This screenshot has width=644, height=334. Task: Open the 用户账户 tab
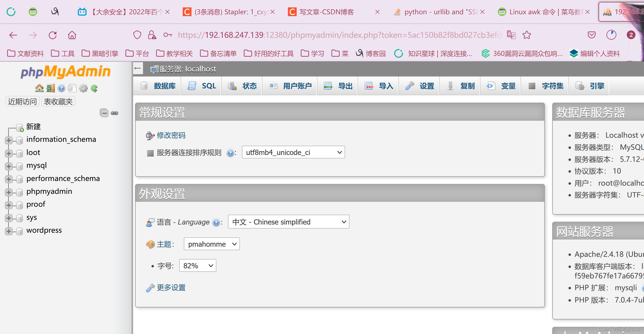tap(290, 86)
